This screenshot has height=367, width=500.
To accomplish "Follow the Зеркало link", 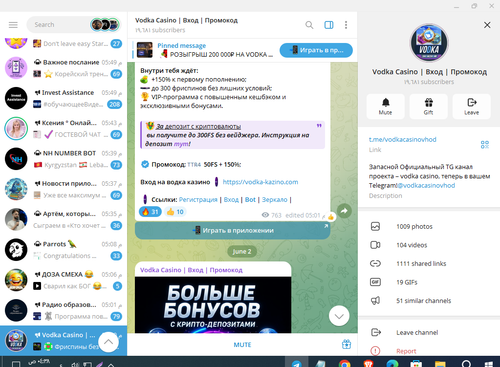I will pos(274,199).
